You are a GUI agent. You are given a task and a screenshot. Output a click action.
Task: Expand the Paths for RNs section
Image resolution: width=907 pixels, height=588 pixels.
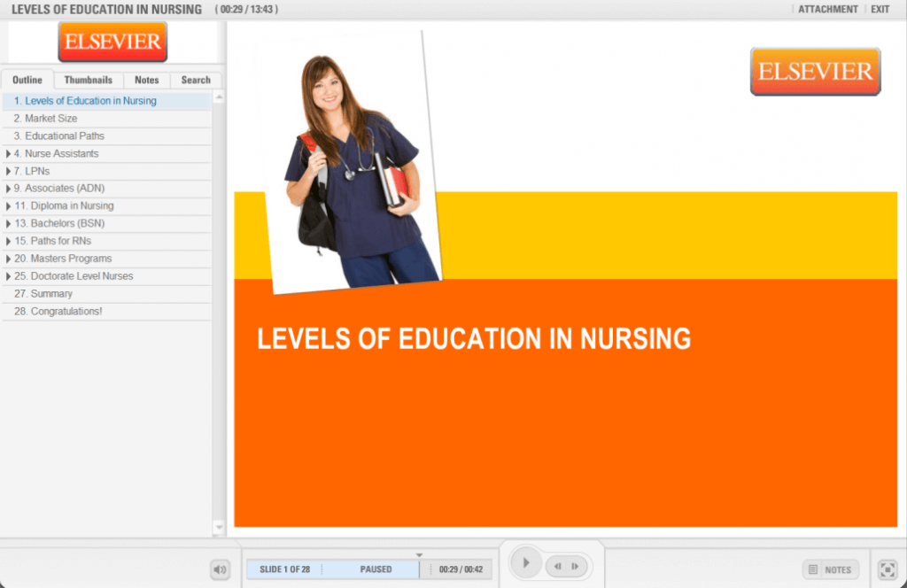[x=8, y=241]
